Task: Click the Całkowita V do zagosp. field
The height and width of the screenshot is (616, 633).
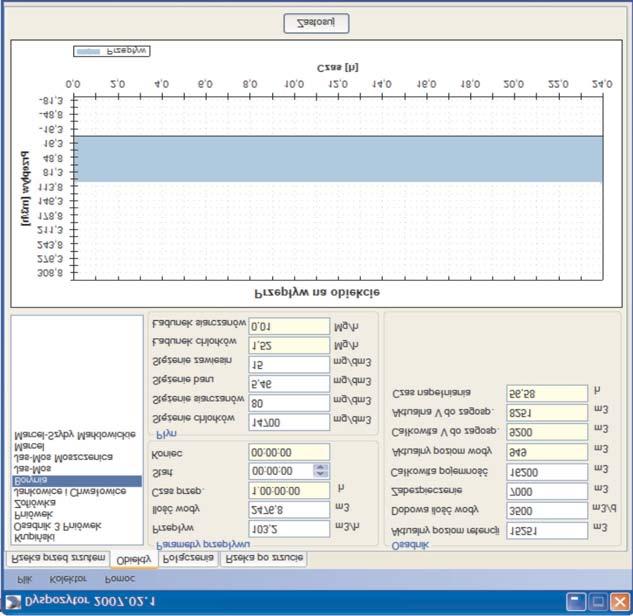Action: (x=547, y=432)
